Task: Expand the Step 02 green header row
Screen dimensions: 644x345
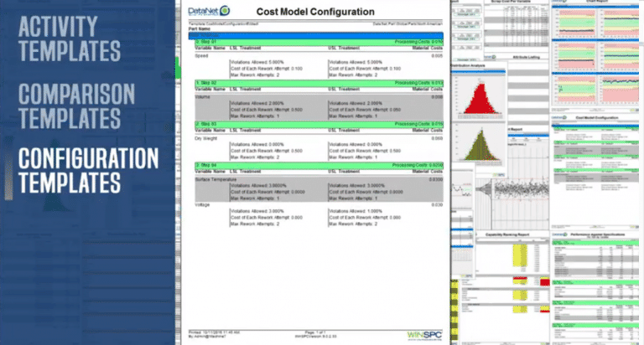Action: tap(314, 83)
